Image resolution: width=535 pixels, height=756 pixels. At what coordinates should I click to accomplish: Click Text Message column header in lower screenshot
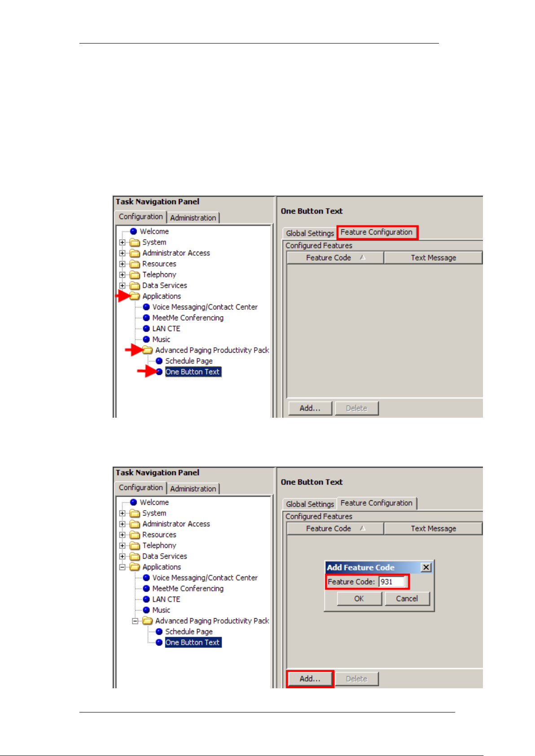(x=433, y=529)
